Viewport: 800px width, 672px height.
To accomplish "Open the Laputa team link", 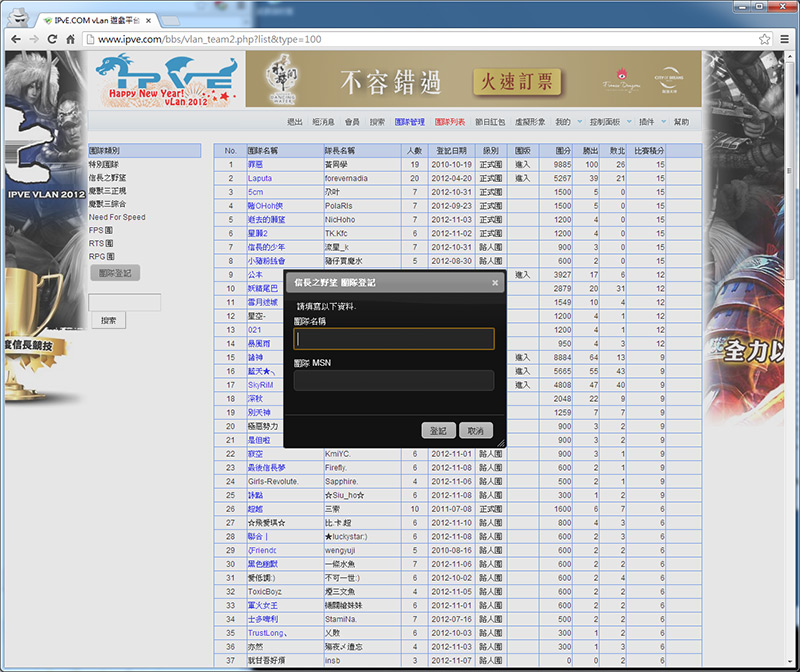I will 260,179.
